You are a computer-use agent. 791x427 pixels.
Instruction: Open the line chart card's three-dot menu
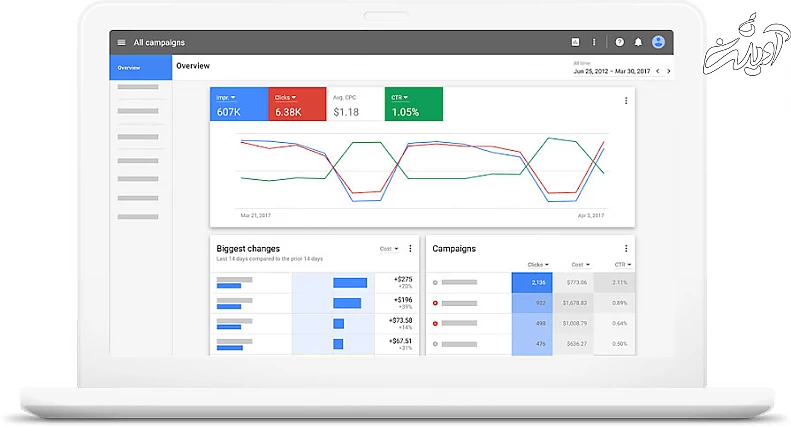coord(626,100)
